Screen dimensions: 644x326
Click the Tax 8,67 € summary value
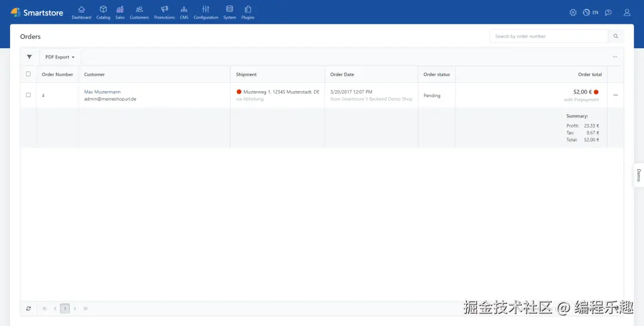(x=593, y=133)
